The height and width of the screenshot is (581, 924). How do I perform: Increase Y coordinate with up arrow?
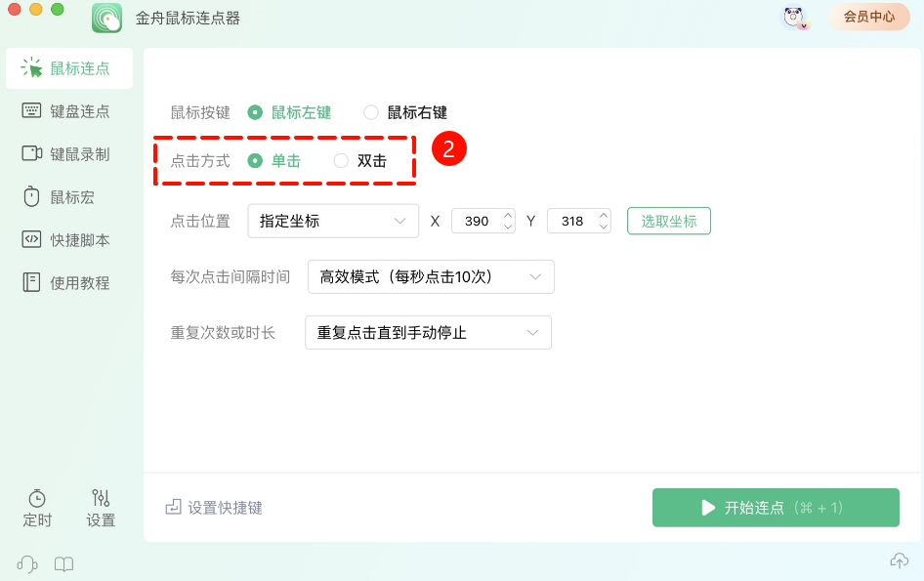click(x=604, y=215)
